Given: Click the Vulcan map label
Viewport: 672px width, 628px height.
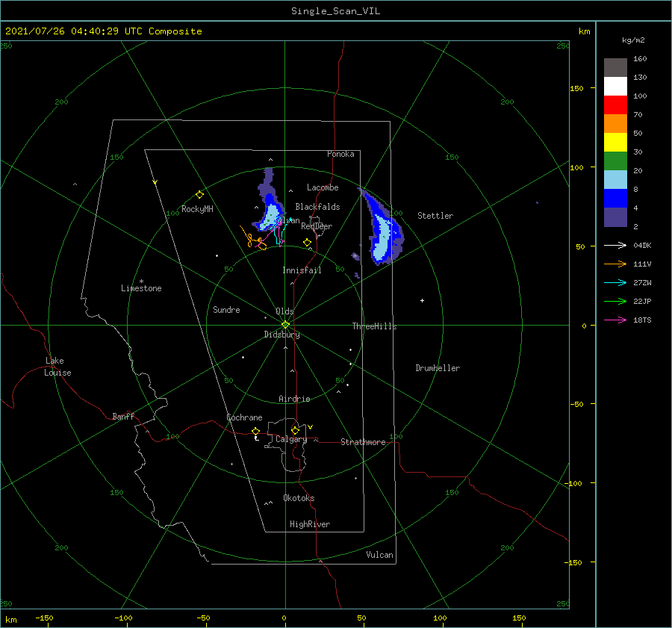Looking at the screenshot, I should pos(379,555).
